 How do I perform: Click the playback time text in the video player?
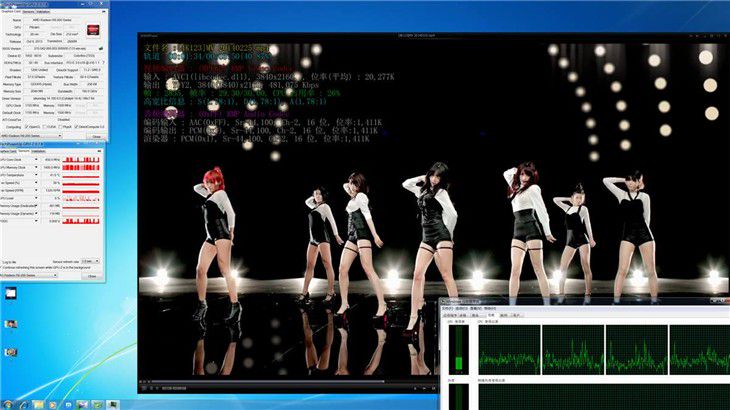(174, 388)
